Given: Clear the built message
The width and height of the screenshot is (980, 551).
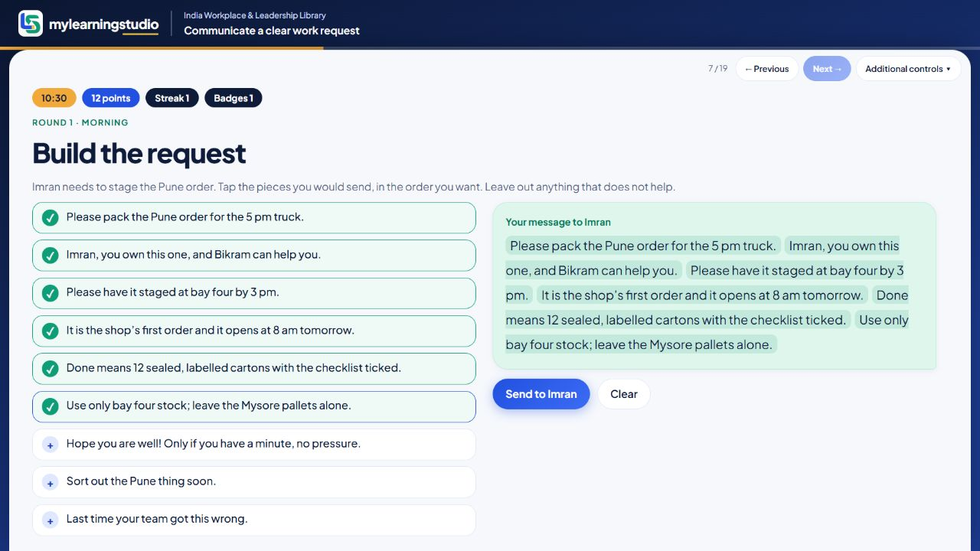Looking at the screenshot, I should (624, 394).
